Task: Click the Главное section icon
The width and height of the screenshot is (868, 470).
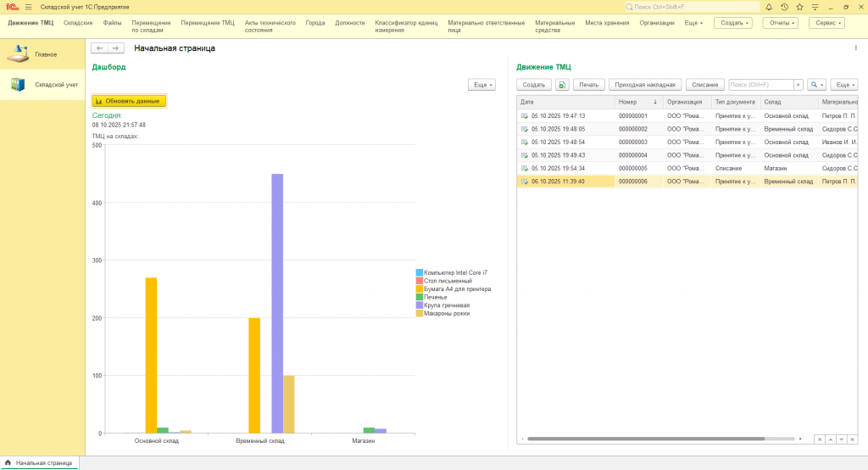Action: pyautogui.click(x=18, y=54)
